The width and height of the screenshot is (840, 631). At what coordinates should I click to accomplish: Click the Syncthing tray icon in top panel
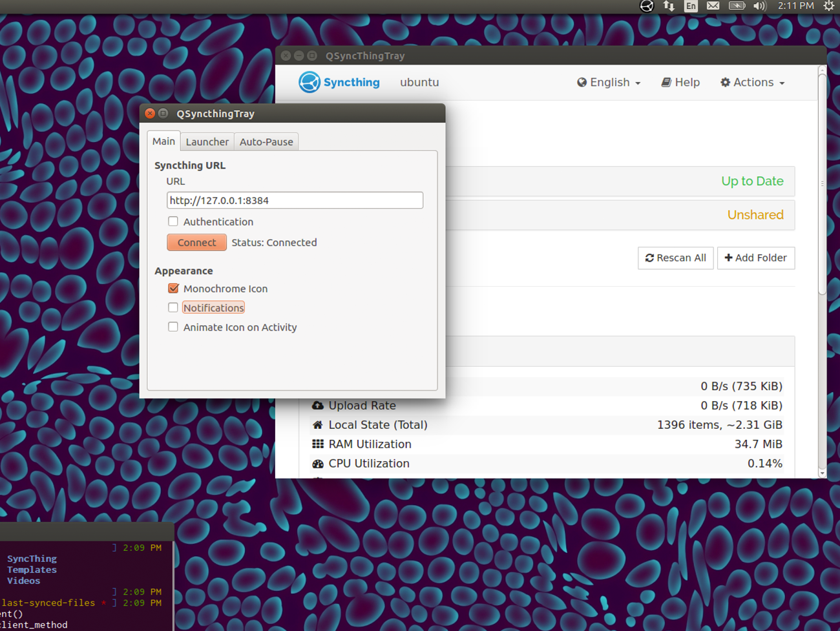tap(647, 6)
